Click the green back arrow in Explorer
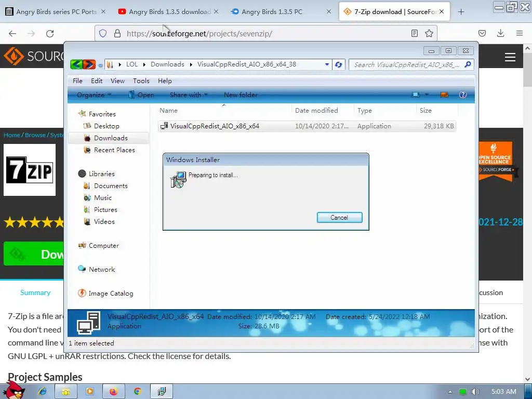532x399 pixels. [x=76, y=64]
